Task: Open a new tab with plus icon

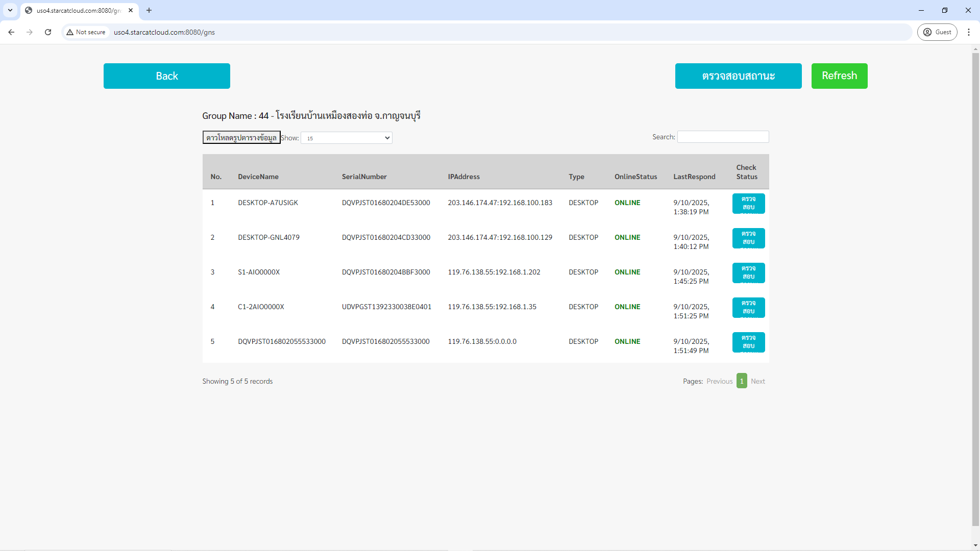Action: (149, 10)
